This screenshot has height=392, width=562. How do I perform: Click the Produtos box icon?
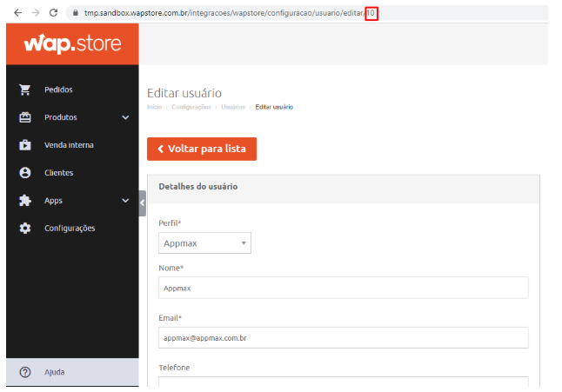[x=25, y=117]
